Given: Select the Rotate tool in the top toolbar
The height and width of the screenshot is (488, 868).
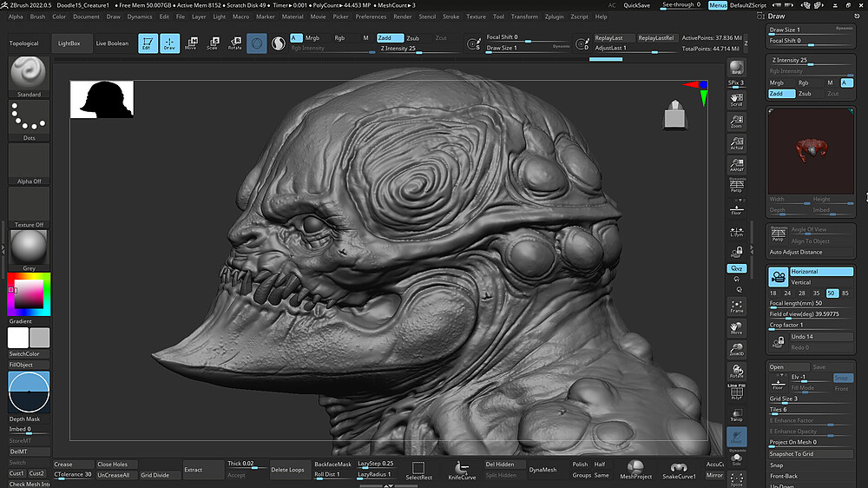Looking at the screenshot, I should (x=234, y=43).
